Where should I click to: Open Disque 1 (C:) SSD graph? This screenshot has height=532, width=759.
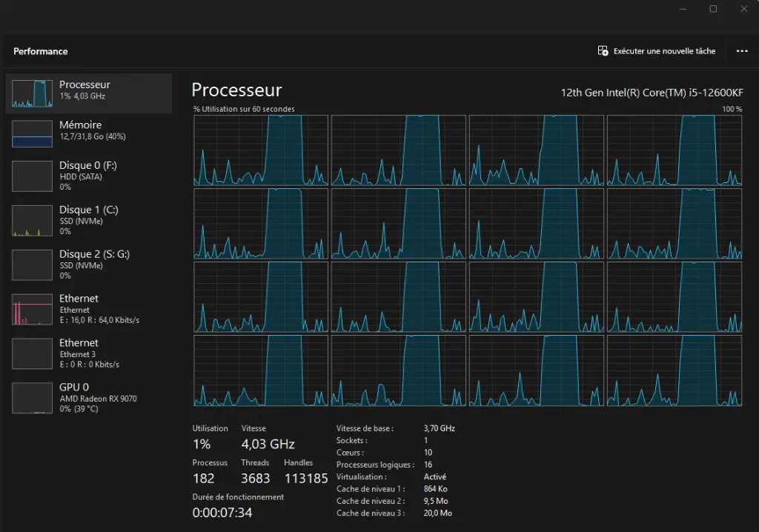point(89,220)
